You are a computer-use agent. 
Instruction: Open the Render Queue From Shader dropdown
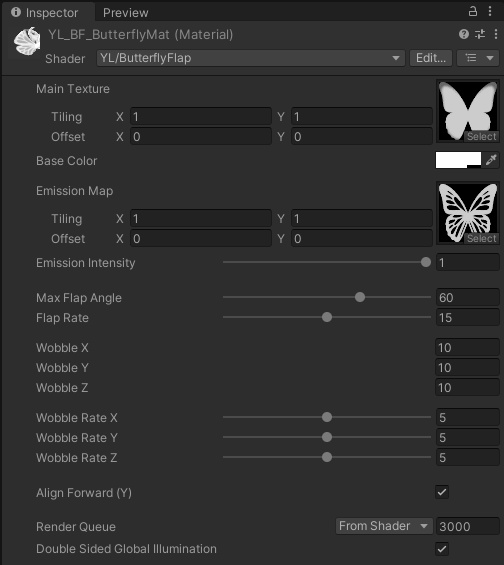click(x=384, y=526)
